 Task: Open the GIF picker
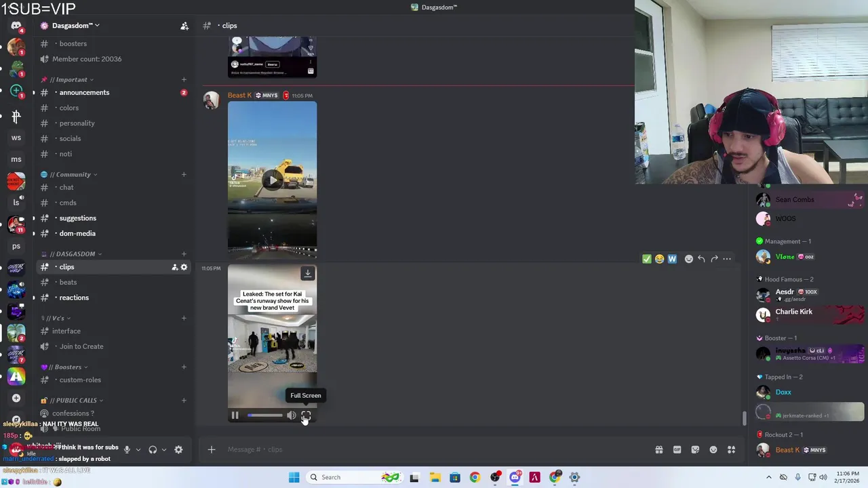[677, 449]
